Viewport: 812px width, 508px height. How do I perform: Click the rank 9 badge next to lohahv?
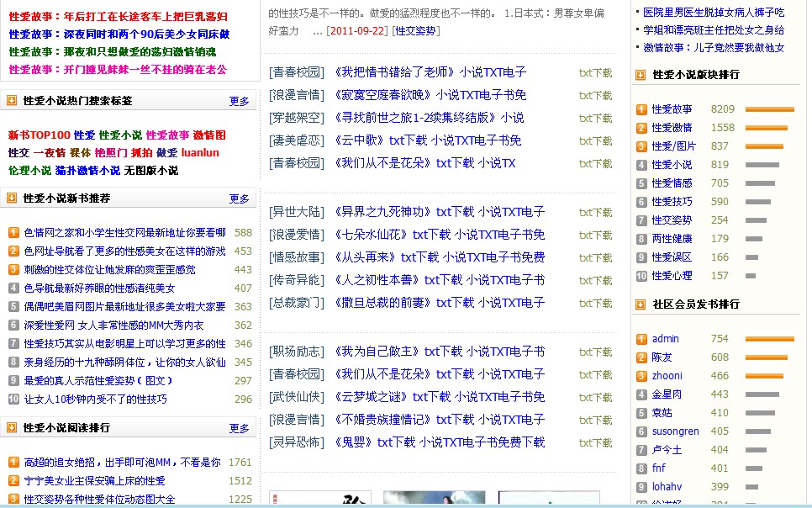click(641, 487)
